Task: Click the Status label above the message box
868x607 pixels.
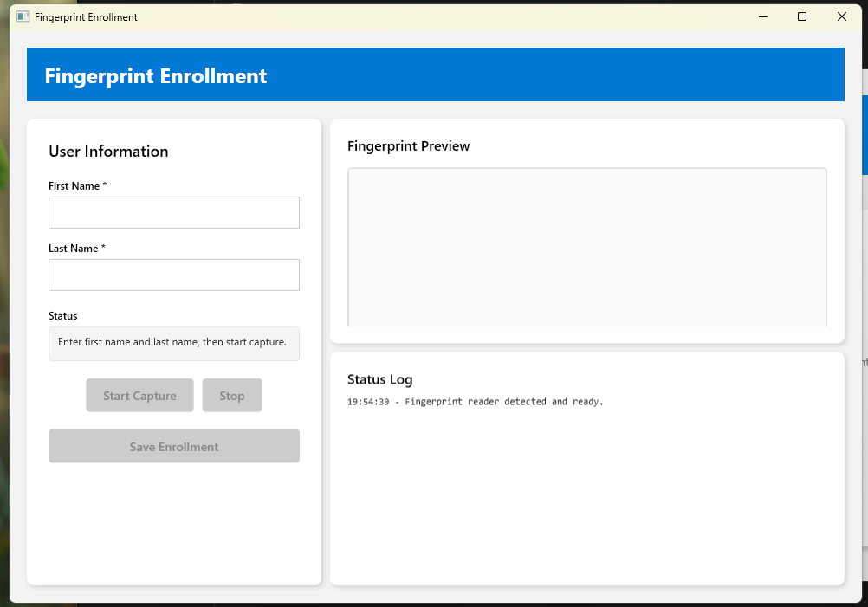Action: click(63, 316)
